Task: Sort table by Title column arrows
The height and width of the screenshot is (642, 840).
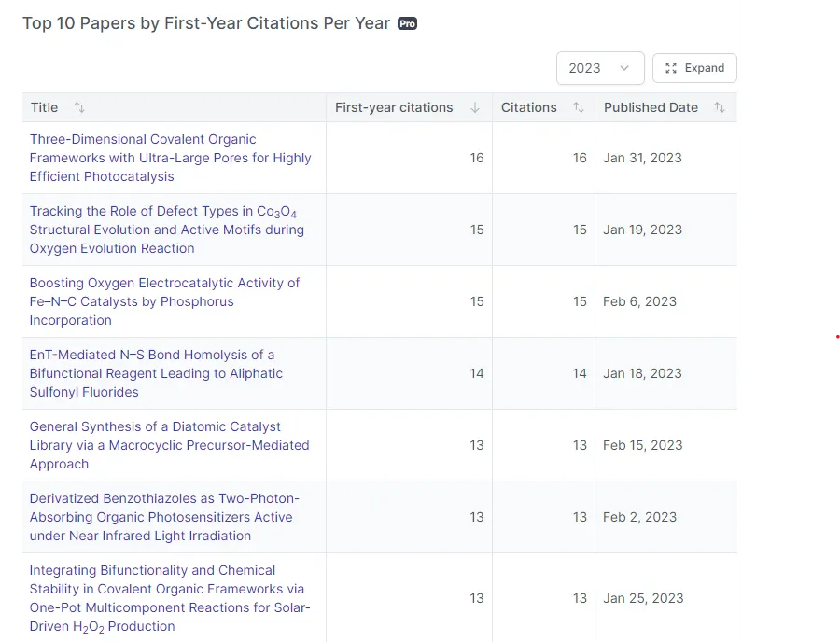Action: [79, 107]
